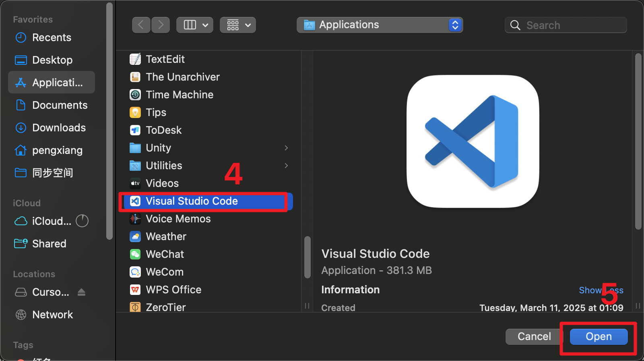Select Applications in the sidebar
Viewport: 644px width, 361px height.
click(52, 83)
